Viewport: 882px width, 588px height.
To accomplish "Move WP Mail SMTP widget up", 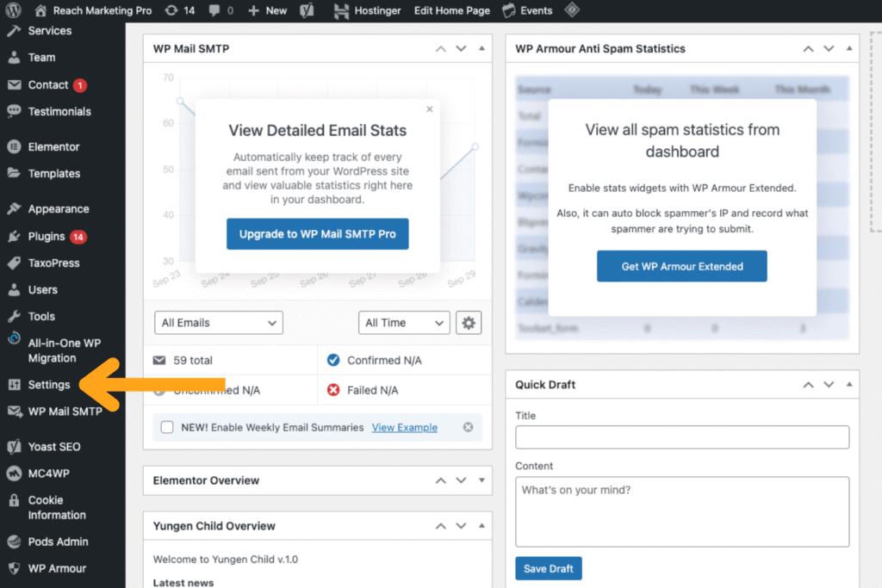I will tap(441, 49).
